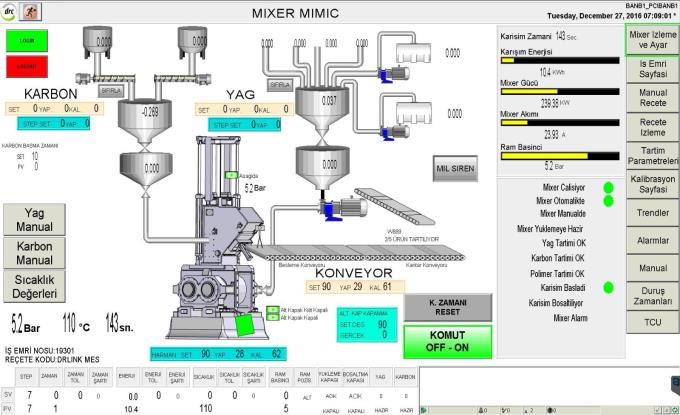Viewport: 680px width, 415px height.
Task: Open Duruş Zamanlari page
Action: tap(653, 296)
